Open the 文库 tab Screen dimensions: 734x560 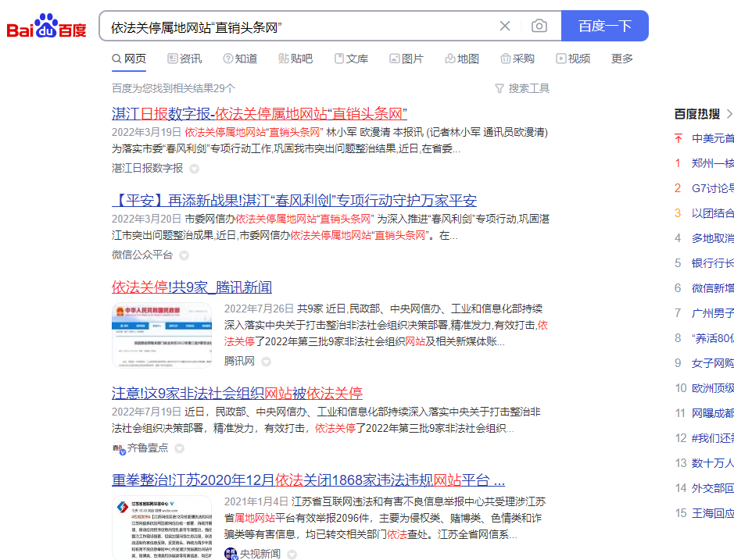coord(351,59)
